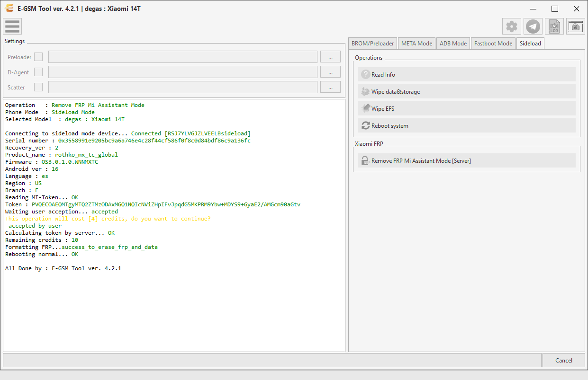Click the Wipe EFS chip icon
The width and height of the screenshot is (588, 380).
[x=365, y=108]
